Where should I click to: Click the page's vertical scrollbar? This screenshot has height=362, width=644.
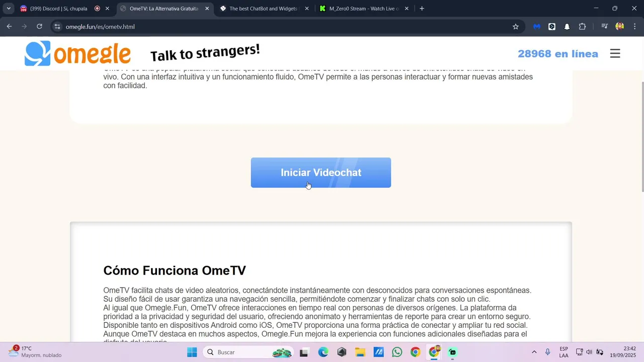pos(642,136)
